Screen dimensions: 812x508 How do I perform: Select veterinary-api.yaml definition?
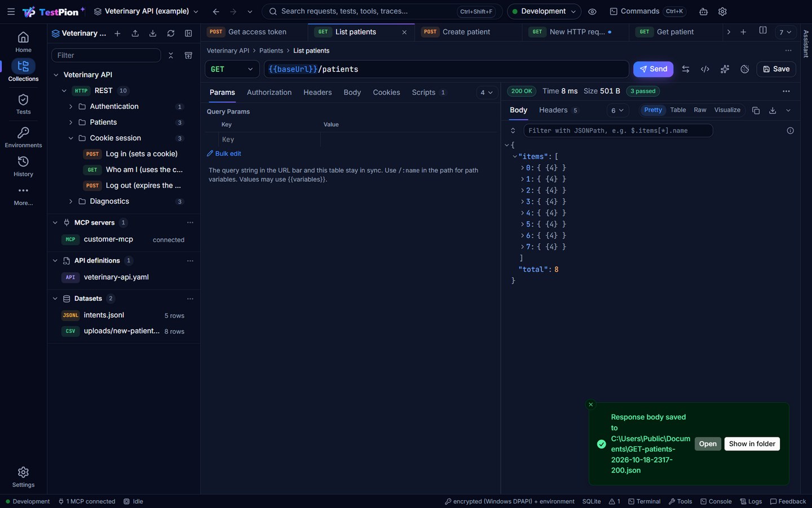point(116,277)
